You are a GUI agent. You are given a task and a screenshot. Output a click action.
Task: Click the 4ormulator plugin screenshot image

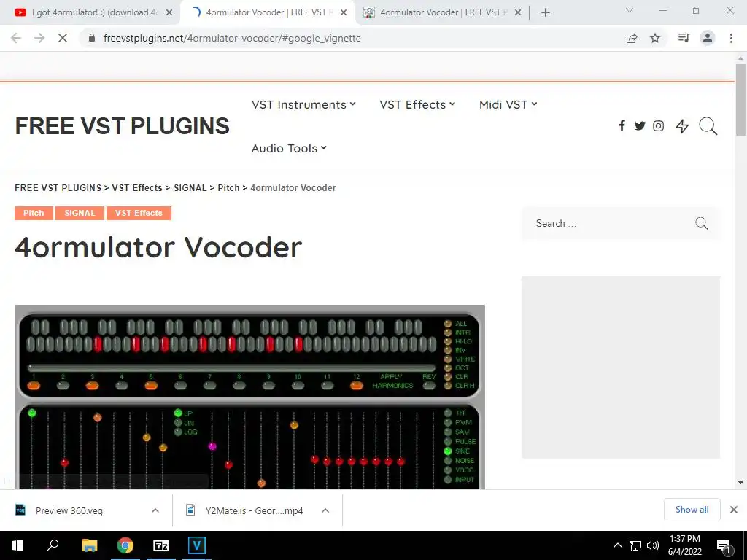coord(249,397)
